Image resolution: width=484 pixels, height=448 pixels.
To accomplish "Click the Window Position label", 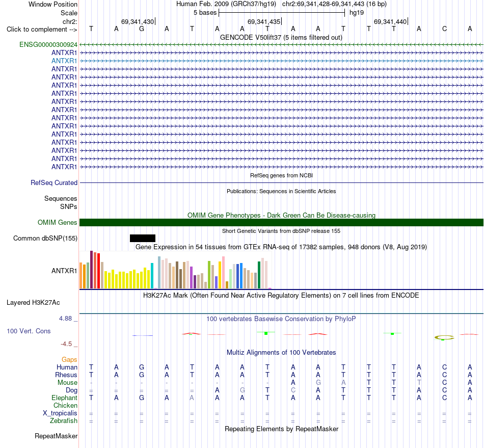I will coord(53,4).
